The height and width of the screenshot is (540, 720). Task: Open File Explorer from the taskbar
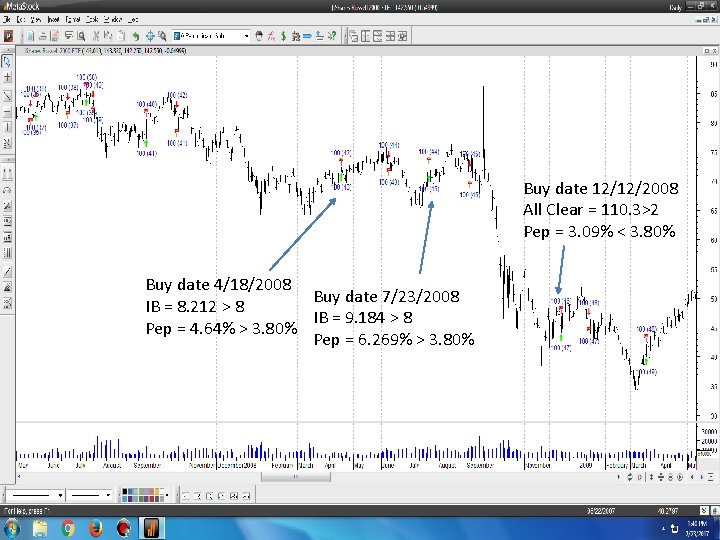[x=40, y=529]
